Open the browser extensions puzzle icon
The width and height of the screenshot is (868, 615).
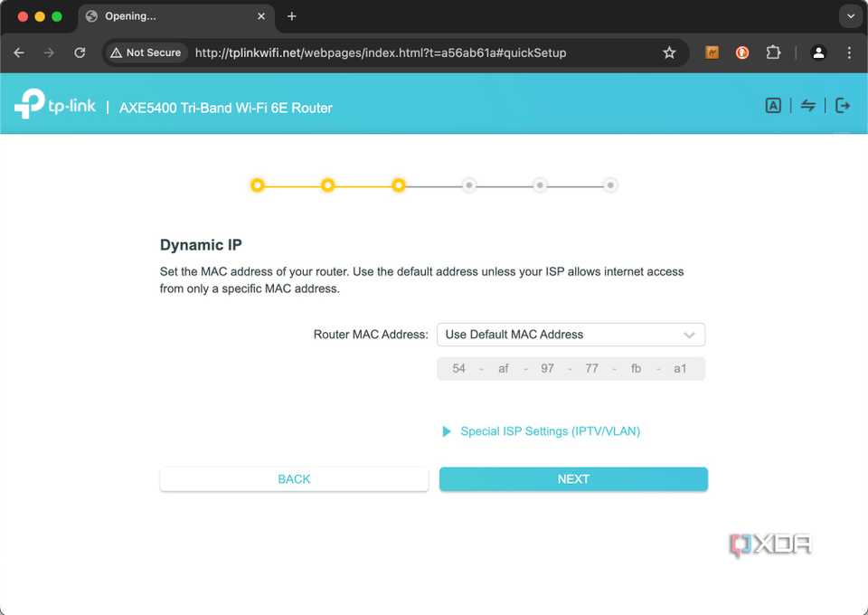tap(773, 52)
